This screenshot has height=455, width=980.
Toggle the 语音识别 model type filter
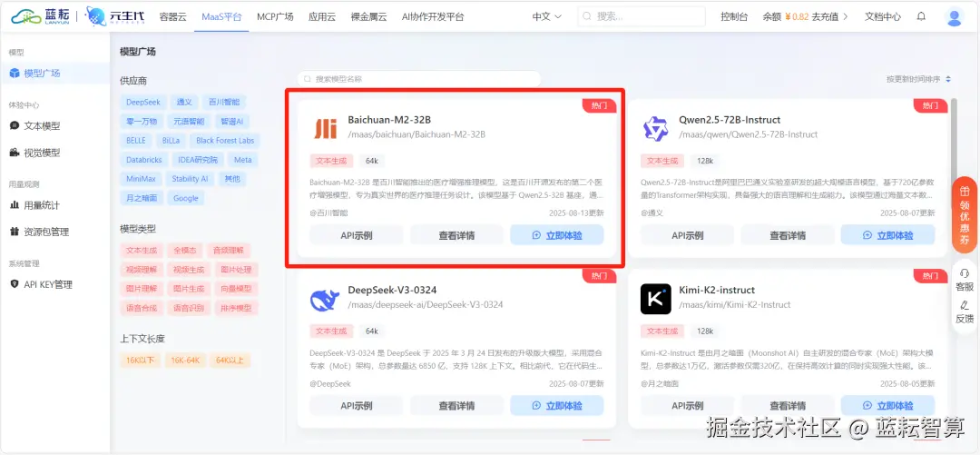click(x=189, y=308)
